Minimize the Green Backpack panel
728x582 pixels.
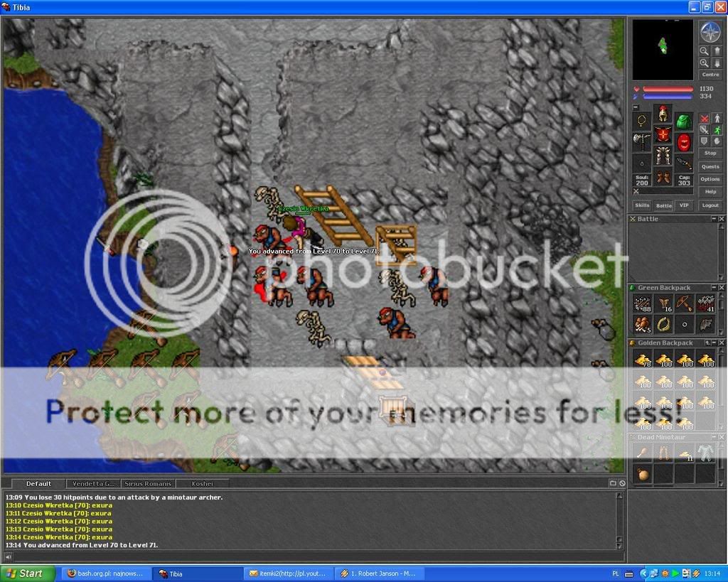coord(714,288)
